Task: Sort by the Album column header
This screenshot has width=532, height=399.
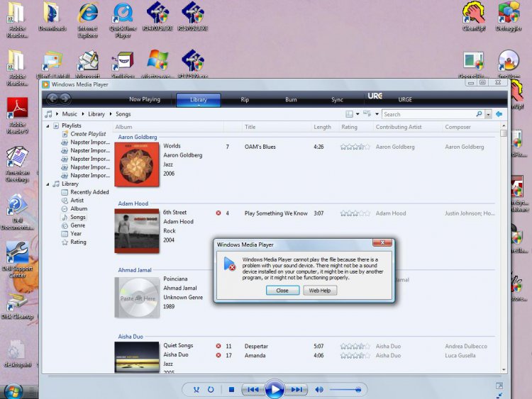Action: [123, 127]
